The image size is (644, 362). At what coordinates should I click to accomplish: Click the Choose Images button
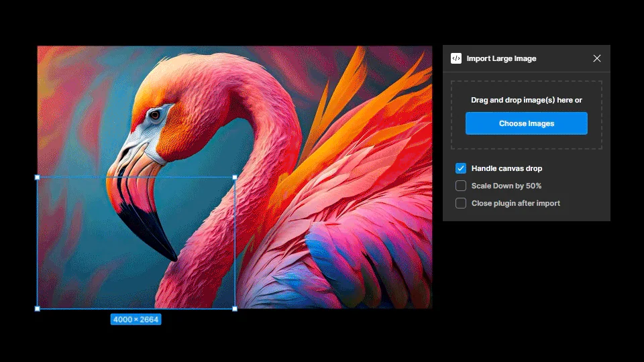pyautogui.click(x=526, y=123)
